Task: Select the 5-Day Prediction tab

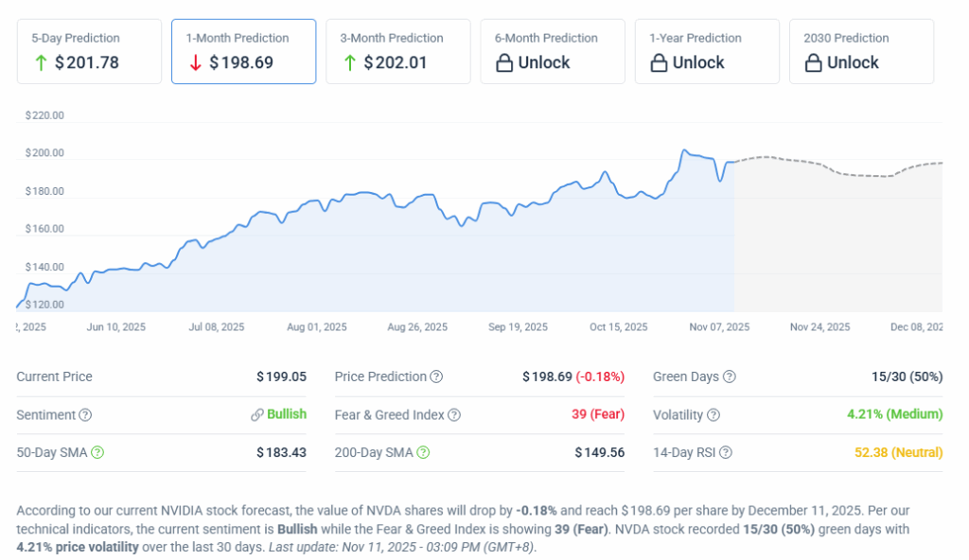Action: (x=89, y=51)
